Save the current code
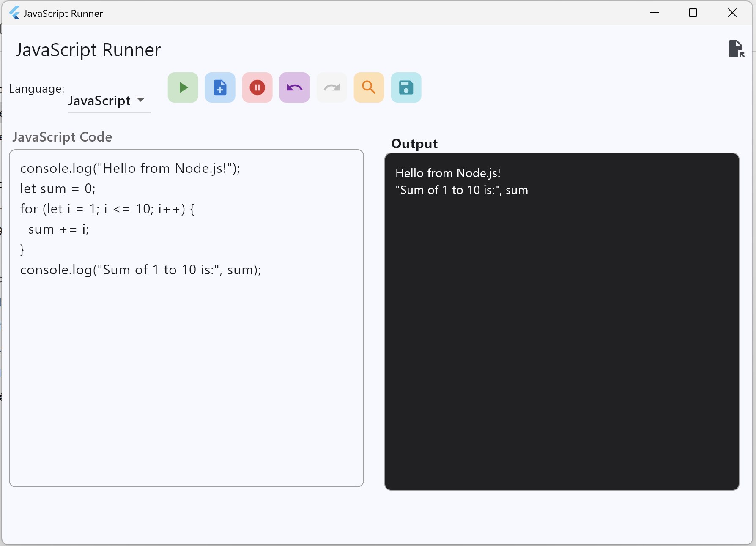Image resolution: width=756 pixels, height=546 pixels. (x=406, y=87)
